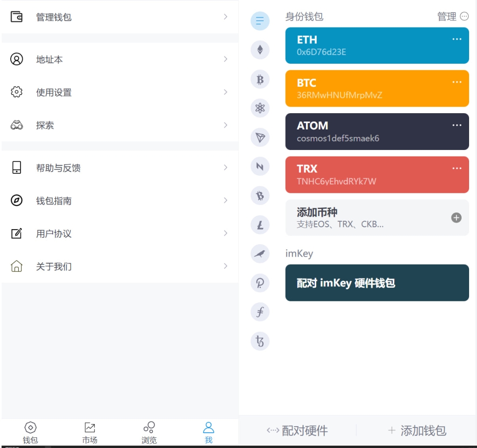Click the chain filter icon at sidebar top
Viewport: 477px width, 448px height.
260,20
